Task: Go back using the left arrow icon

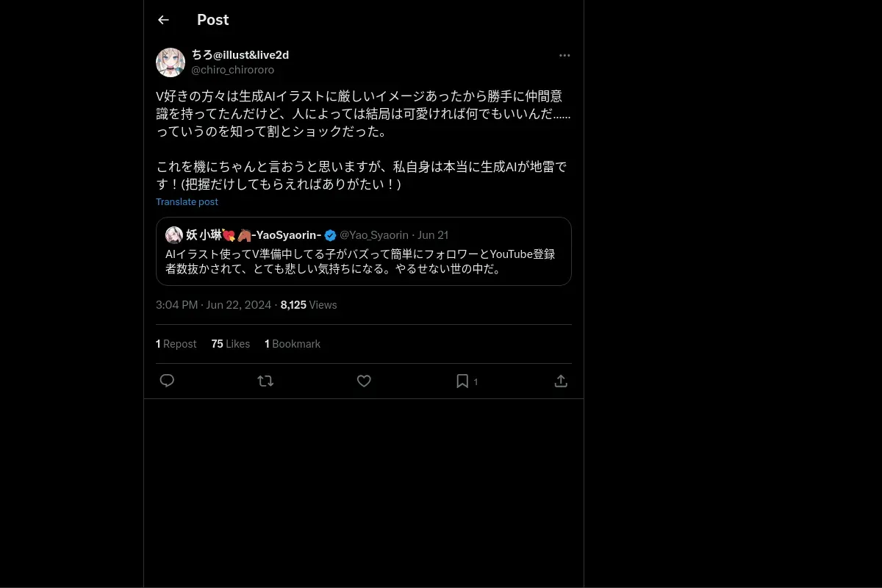Action: [x=164, y=20]
